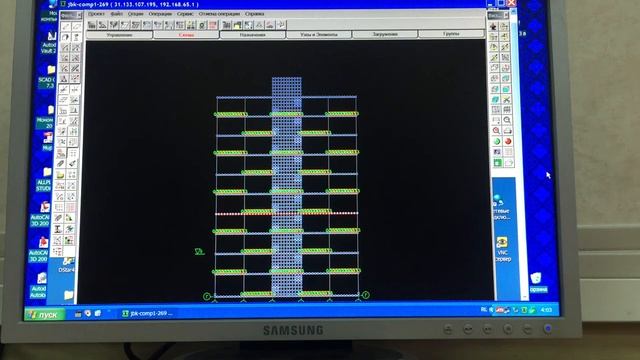Viewport: 640px width, 360px height.
Task: Click the first icon in the top toolbar
Action: point(92,25)
